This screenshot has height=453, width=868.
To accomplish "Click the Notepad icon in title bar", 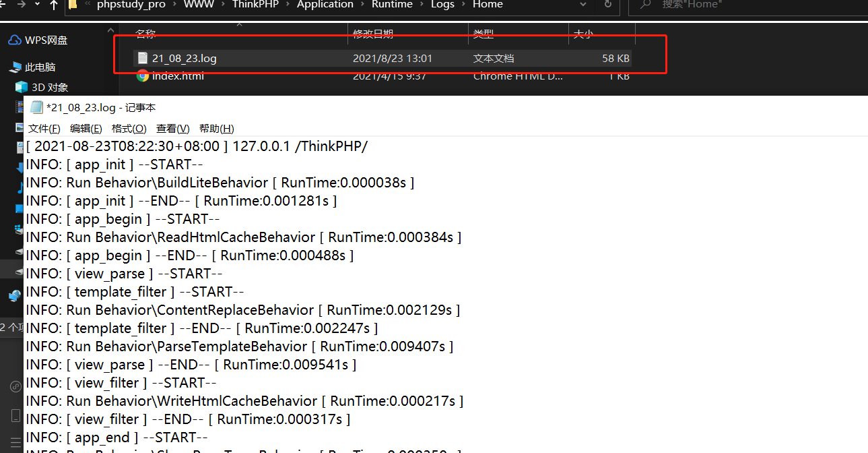I will point(36,107).
